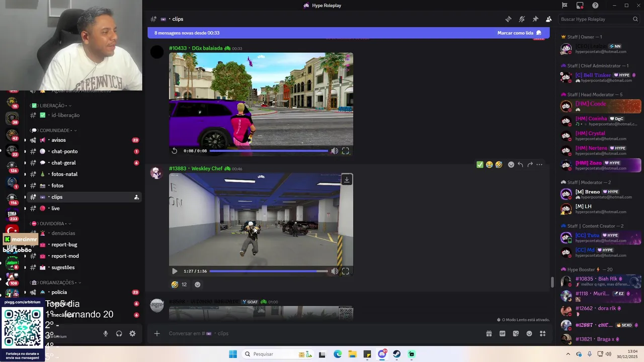Open the gift Nitro icon

[x=489, y=333]
